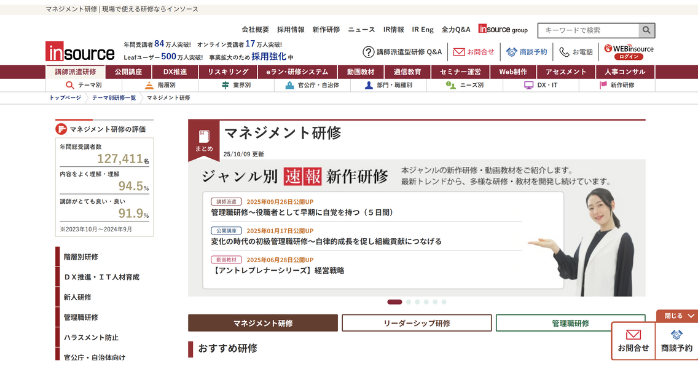Open the 通信教育 menu tab
The width and height of the screenshot is (698, 365).
point(407,72)
